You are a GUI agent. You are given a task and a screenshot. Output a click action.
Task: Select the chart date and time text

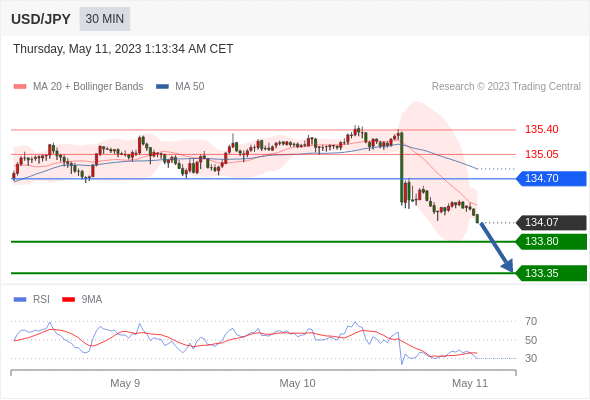pos(123,49)
